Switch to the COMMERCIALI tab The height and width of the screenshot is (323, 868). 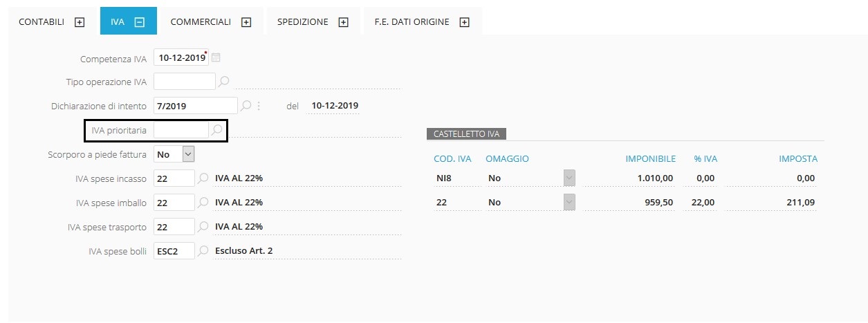coord(201,22)
